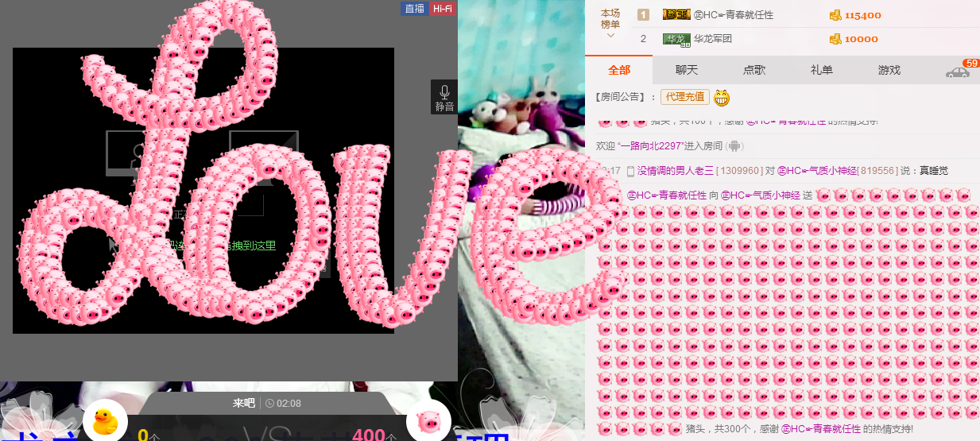The image size is (980, 441).
Task: Click HC气质小神经 name in the chat message
Action: (x=817, y=171)
